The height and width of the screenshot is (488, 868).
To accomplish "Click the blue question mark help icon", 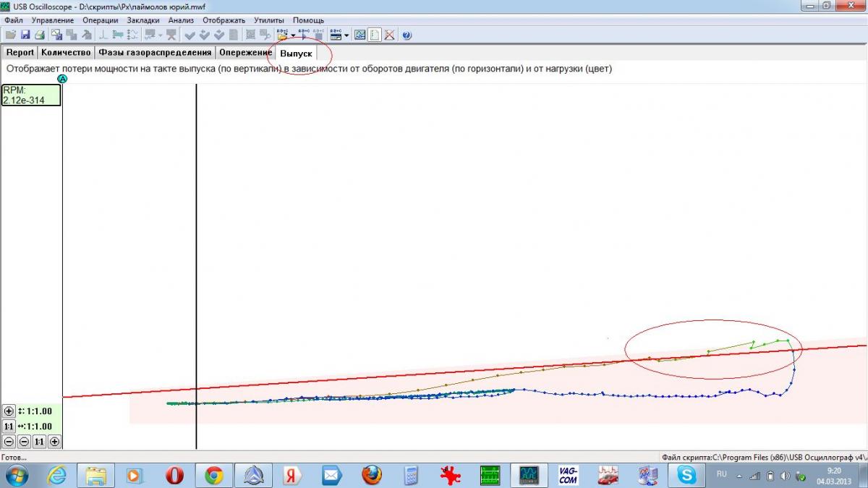I will tap(407, 35).
